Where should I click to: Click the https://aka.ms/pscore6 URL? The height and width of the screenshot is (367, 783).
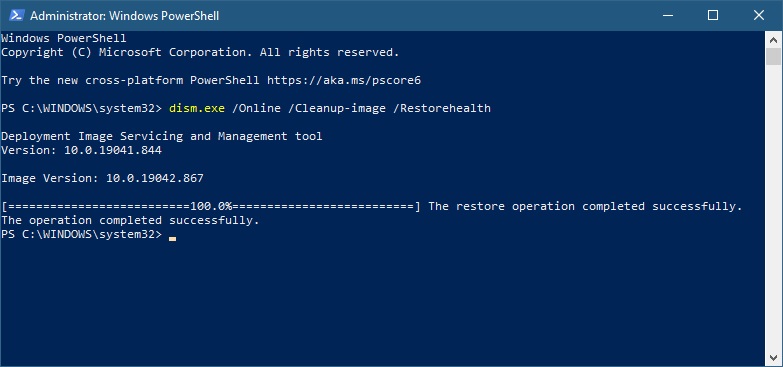344,80
